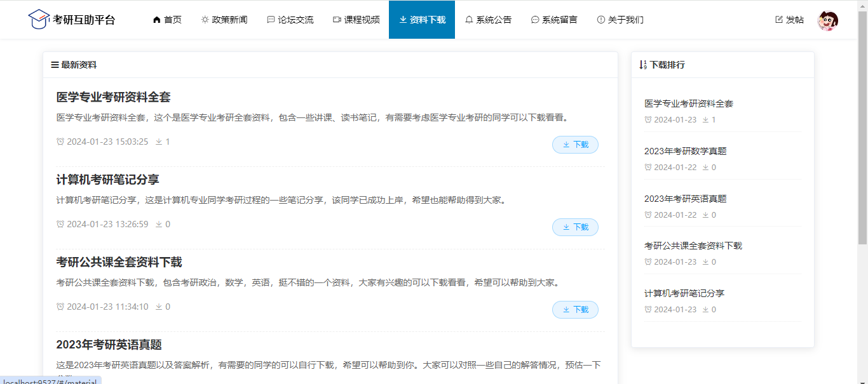This screenshot has width=868, height=384.
Task: Open 考研公共课全套资料下载 in download ranking
Action: click(x=693, y=246)
